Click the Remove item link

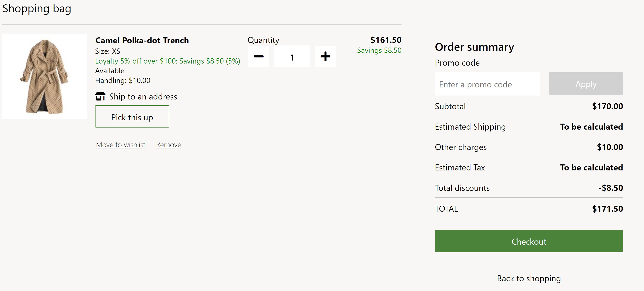(x=169, y=144)
